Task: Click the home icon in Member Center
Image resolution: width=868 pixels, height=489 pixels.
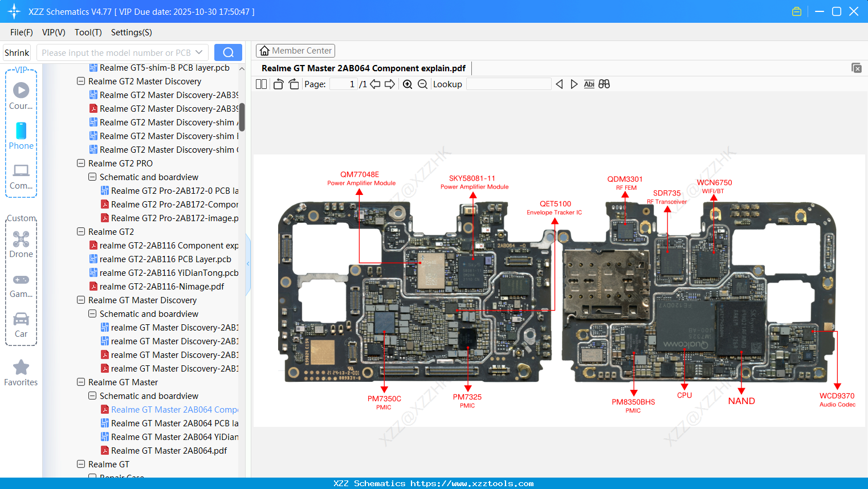Action: click(x=264, y=51)
